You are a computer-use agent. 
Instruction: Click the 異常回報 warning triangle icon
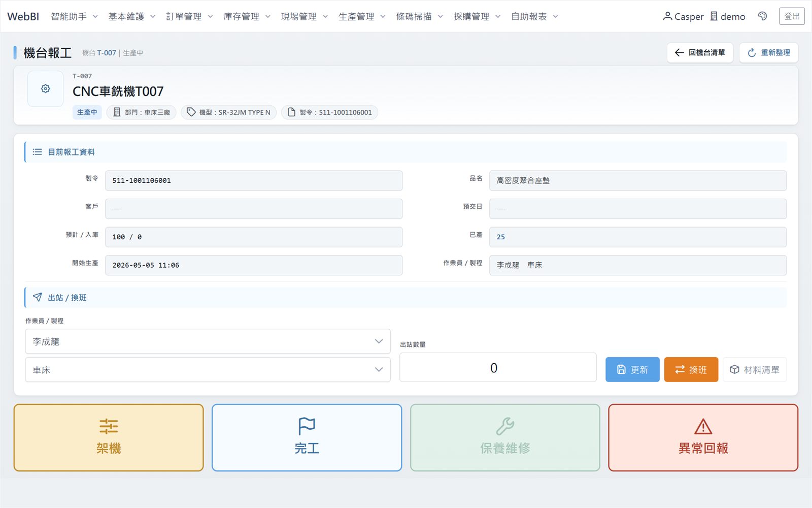coord(703,426)
